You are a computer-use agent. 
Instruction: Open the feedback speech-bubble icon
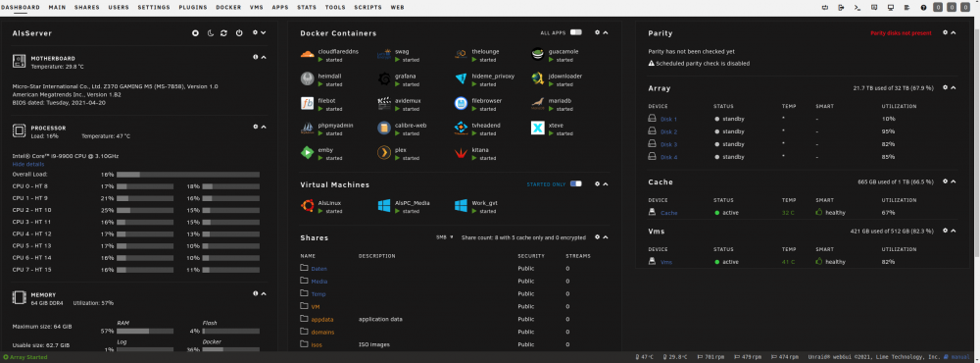[x=874, y=8]
